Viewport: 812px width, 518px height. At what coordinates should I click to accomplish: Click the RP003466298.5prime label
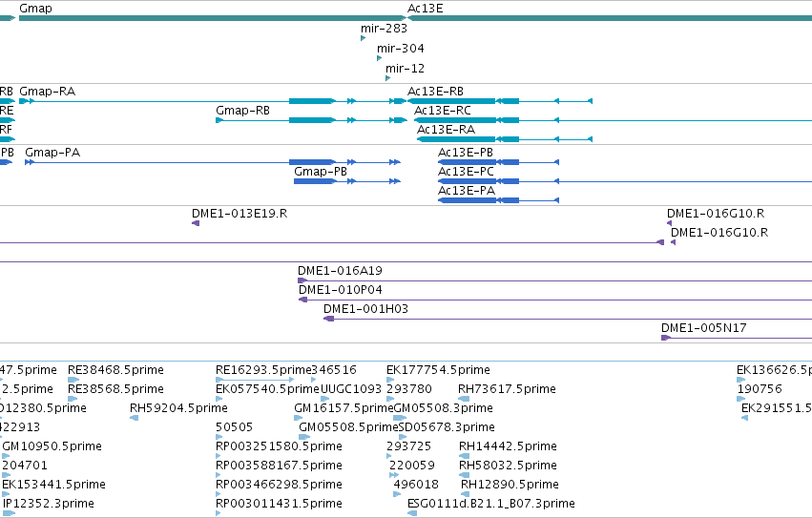[x=280, y=485]
